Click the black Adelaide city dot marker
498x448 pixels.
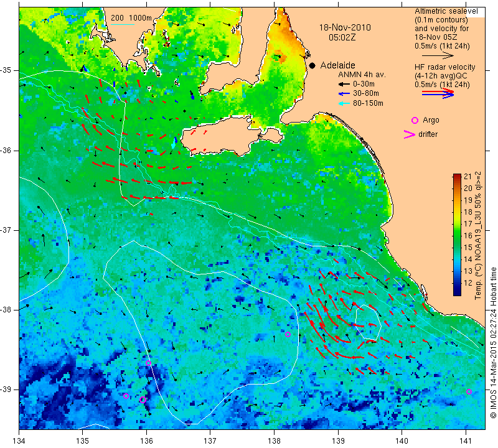(x=312, y=65)
